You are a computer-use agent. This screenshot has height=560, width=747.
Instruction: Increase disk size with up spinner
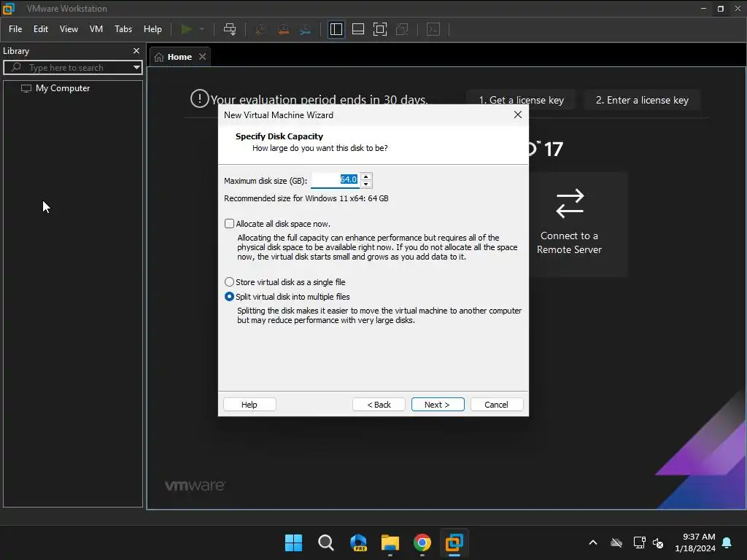366,176
